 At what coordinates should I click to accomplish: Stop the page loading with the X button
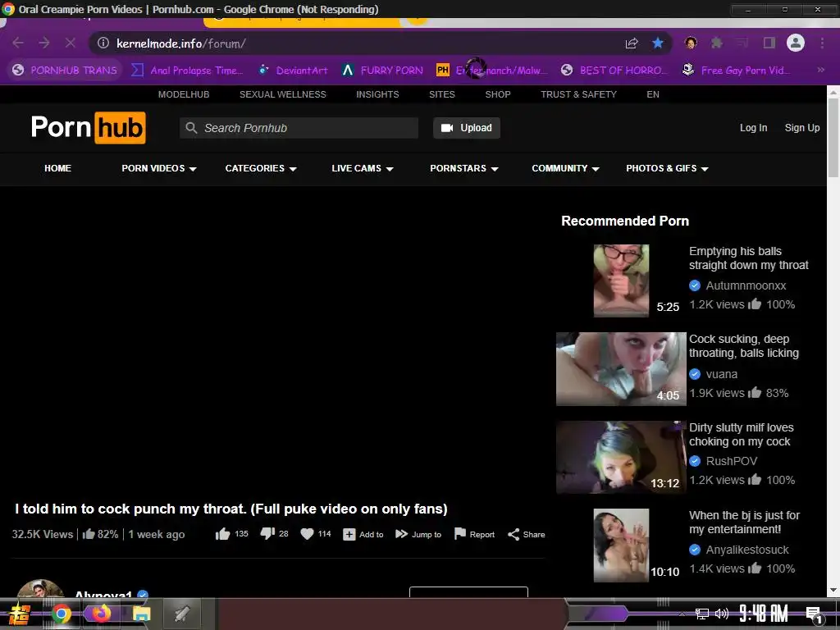71,43
